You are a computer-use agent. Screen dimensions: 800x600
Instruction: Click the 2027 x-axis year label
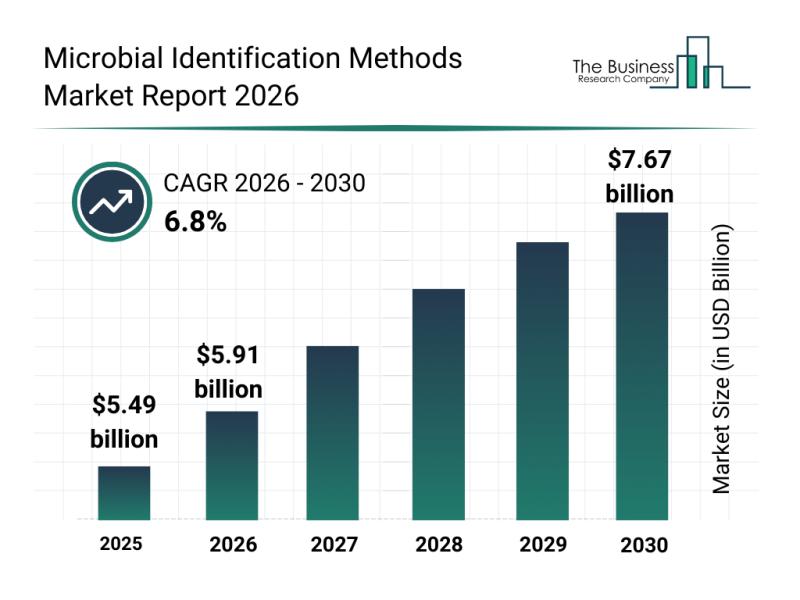333,545
